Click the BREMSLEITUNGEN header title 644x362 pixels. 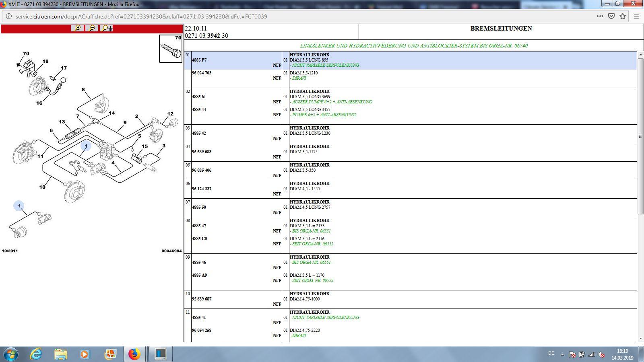(501, 29)
